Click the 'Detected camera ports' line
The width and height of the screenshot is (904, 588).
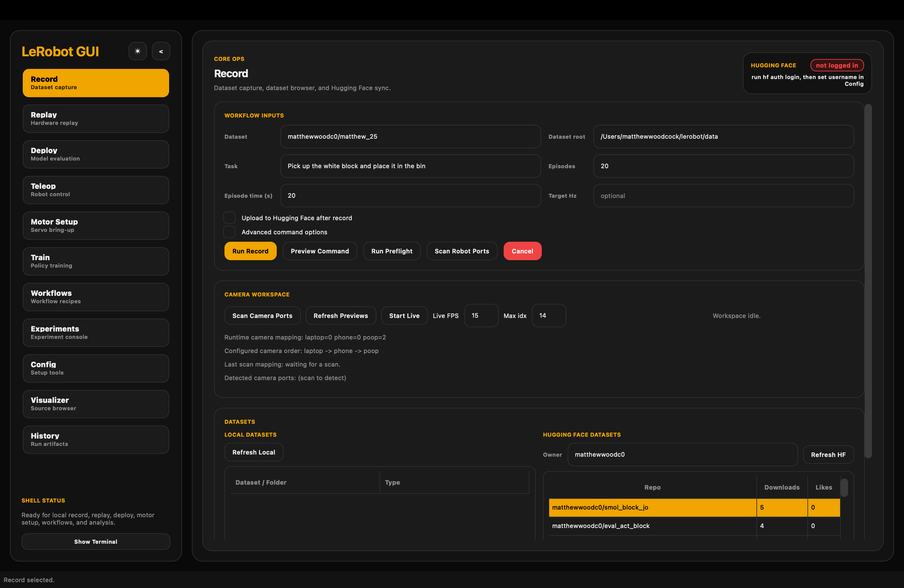click(285, 378)
